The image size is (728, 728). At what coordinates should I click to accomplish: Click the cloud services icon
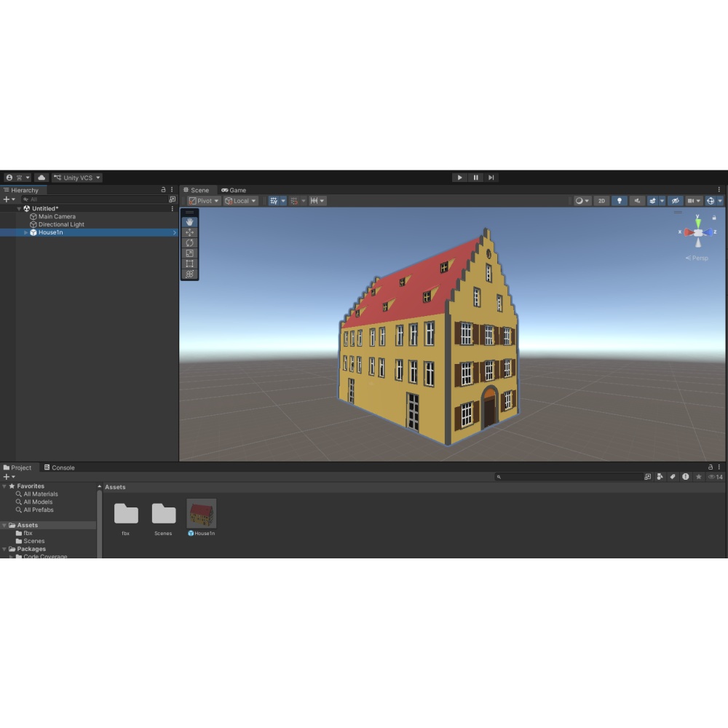pos(41,178)
